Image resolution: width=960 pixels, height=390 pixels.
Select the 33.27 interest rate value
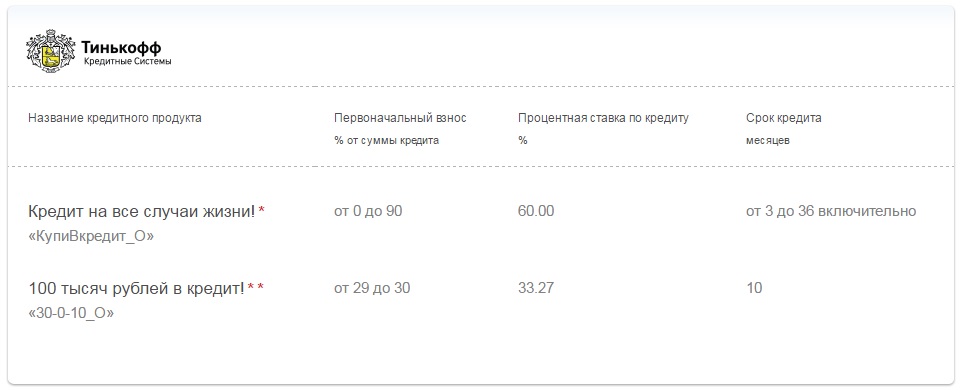tap(536, 288)
